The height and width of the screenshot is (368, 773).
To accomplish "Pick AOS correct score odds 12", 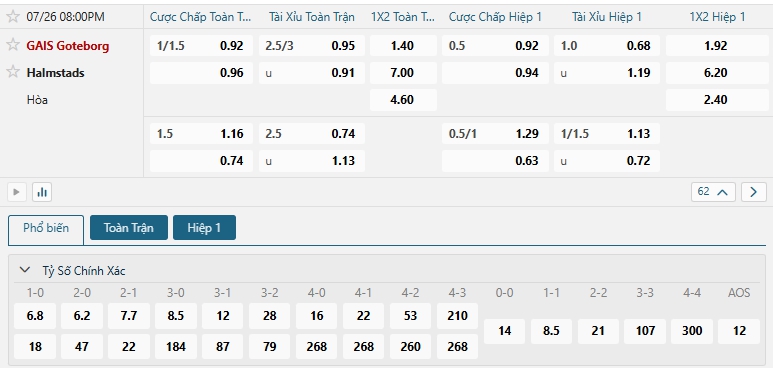I will point(739,331).
